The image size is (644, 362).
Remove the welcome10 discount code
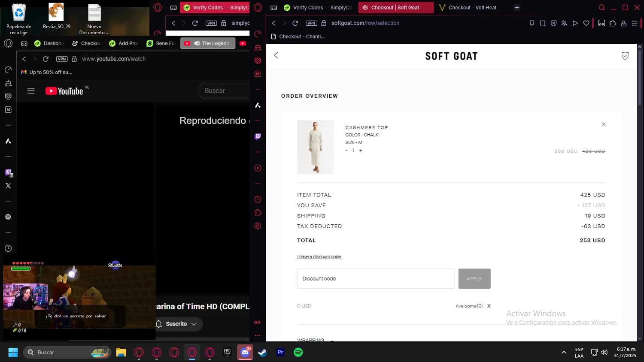tap(489, 306)
